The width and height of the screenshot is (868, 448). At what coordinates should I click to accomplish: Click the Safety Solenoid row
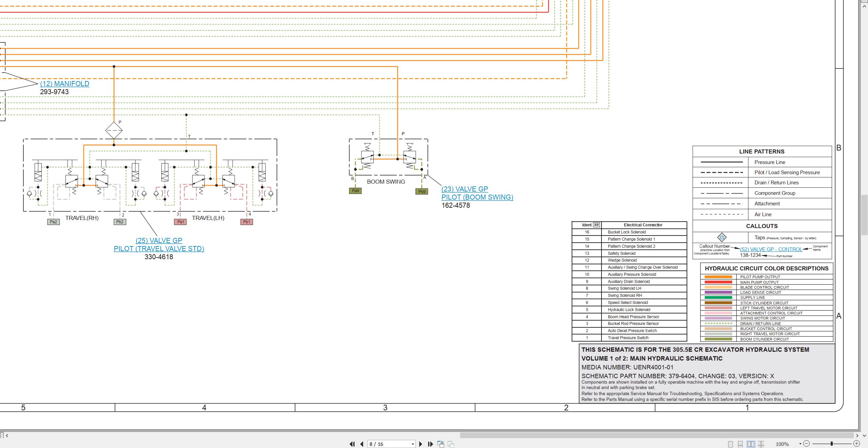(629, 253)
